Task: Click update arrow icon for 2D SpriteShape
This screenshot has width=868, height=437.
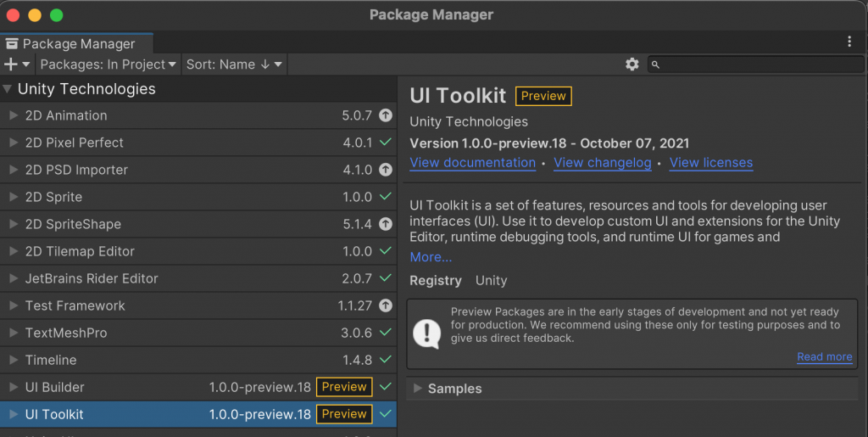Action: 386,224
